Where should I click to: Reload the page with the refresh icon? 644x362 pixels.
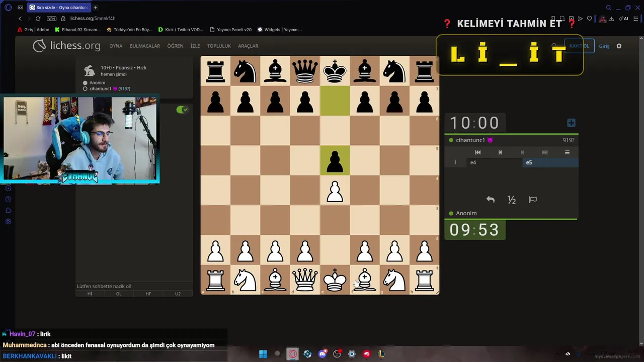click(38, 19)
